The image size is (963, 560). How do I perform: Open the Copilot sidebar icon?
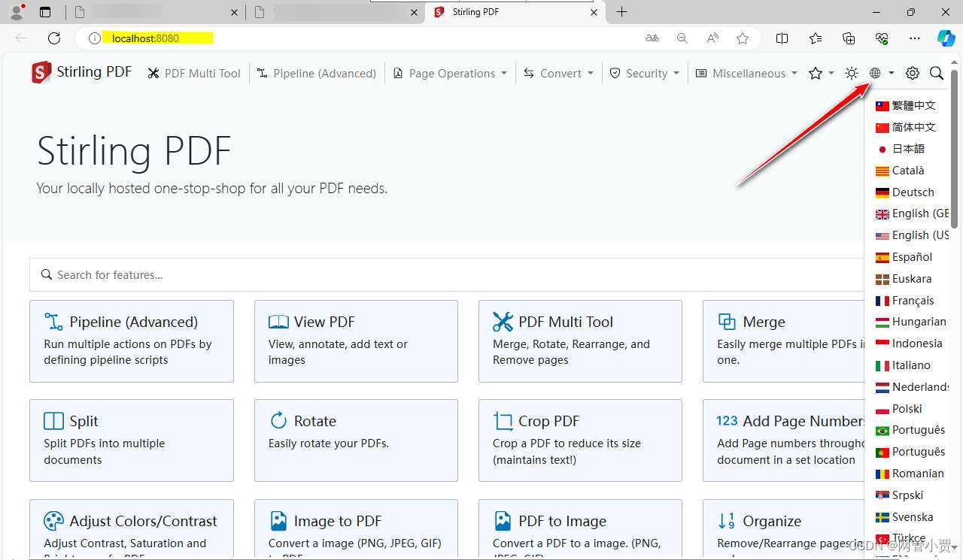coord(946,38)
